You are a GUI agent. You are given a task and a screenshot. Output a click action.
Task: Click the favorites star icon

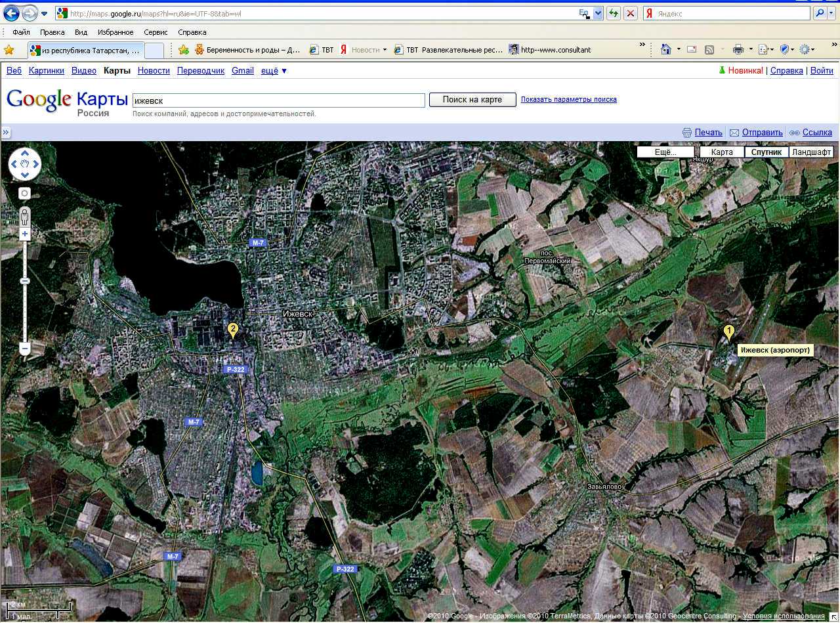[9, 49]
